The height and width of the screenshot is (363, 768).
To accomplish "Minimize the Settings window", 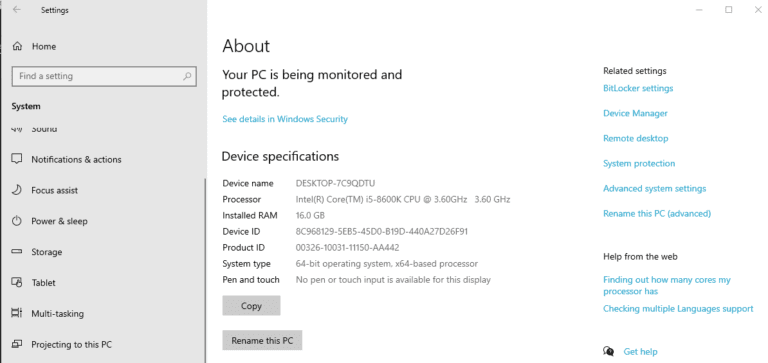I will pyautogui.click(x=700, y=10).
